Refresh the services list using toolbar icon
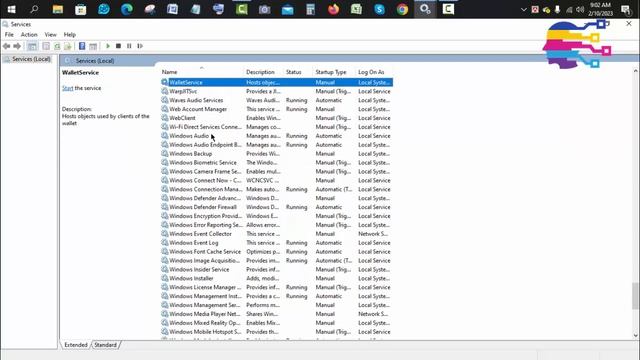Viewport: 640px width, 360px height. pos(57,46)
